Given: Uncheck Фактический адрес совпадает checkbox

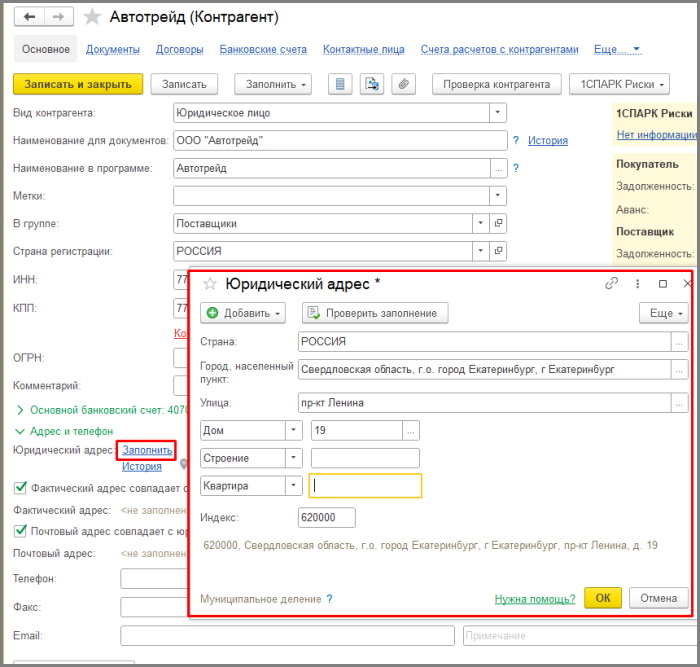Looking at the screenshot, I should click(x=19, y=488).
